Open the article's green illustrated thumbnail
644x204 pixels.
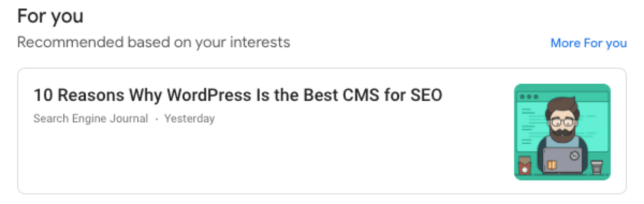pos(562,132)
